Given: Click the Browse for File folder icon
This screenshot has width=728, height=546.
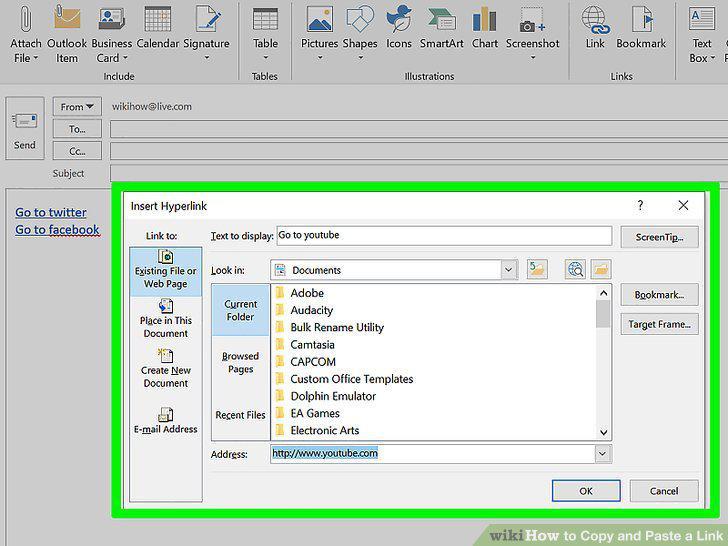Looking at the screenshot, I should 601,269.
